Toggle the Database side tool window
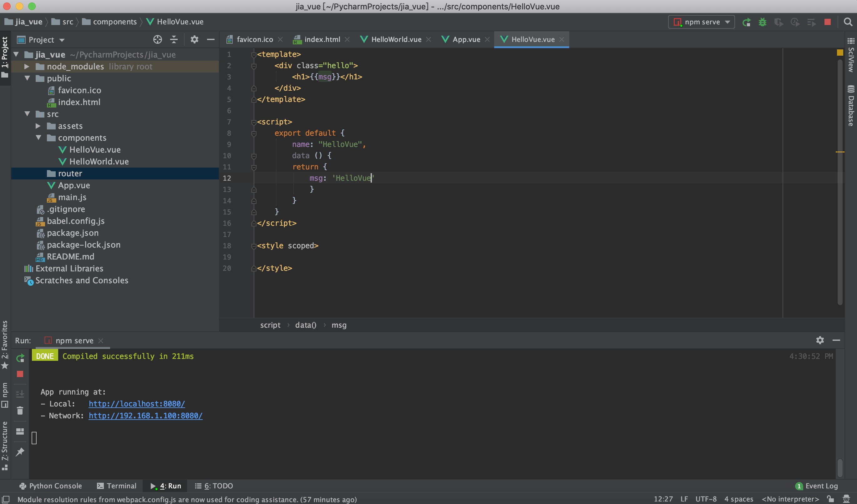This screenshot has height=504, width=857. tap(851, 106)
